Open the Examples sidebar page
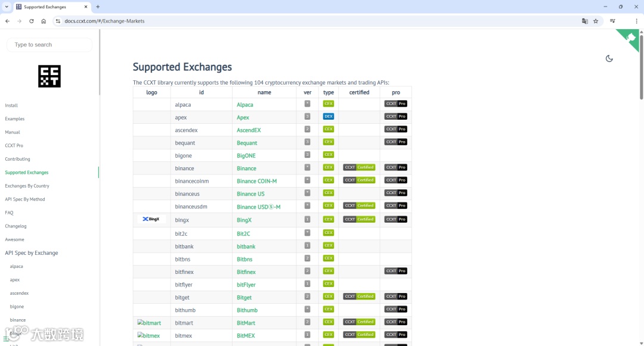This screenshot has width=644, height=346. (x=15, y=119)
